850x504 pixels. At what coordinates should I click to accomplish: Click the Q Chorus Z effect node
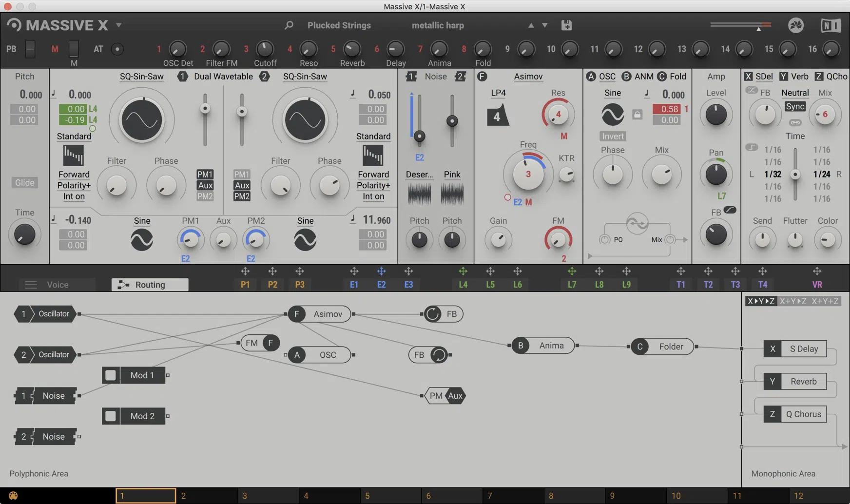795,414
